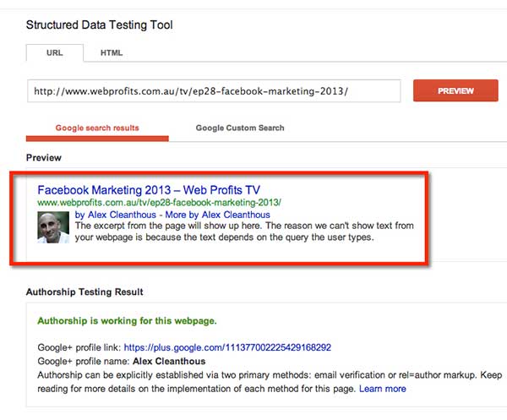
Task: Switch to the URL tab
Action: 55,52
